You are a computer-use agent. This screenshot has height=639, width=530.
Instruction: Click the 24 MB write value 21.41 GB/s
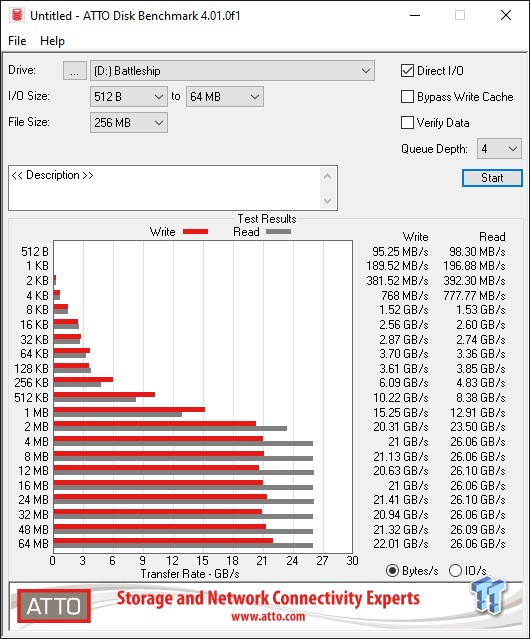pos(401,500)
